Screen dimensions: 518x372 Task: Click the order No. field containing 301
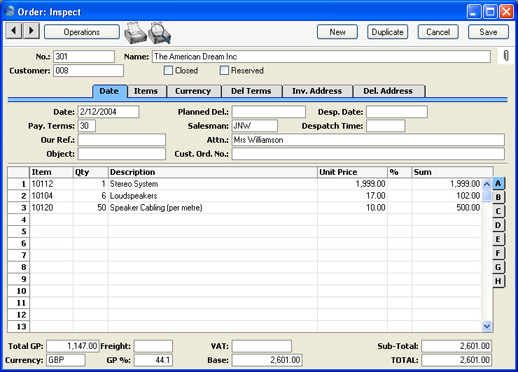pos(84,57)
